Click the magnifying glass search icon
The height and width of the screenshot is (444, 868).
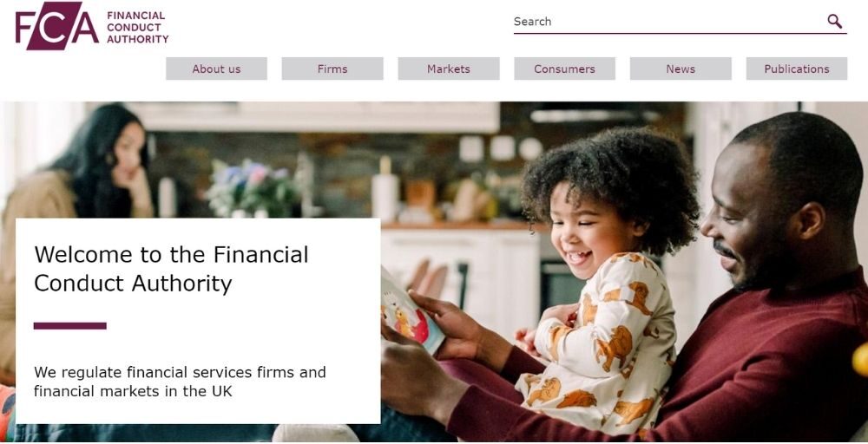[835, 22]
